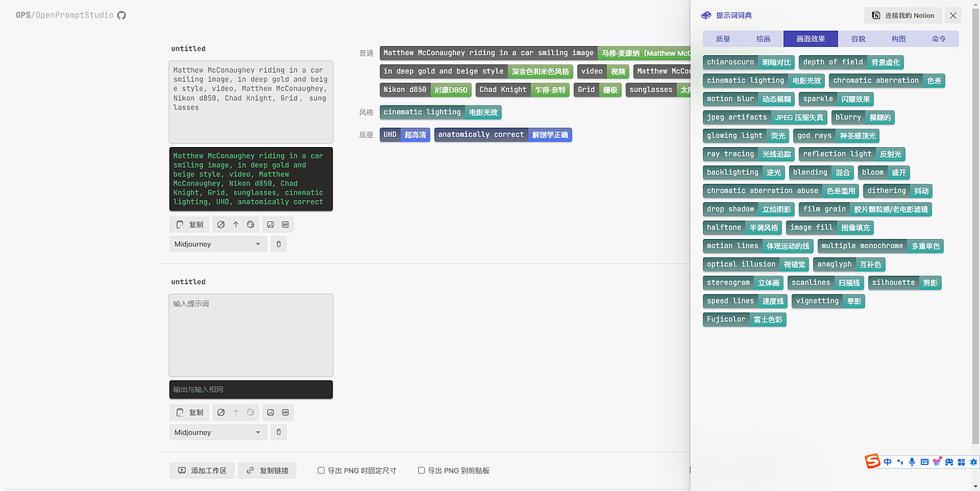The image size is (980, 491).
Task: Click the Nikon d850 tag in workspace
Action: [426, 90]
